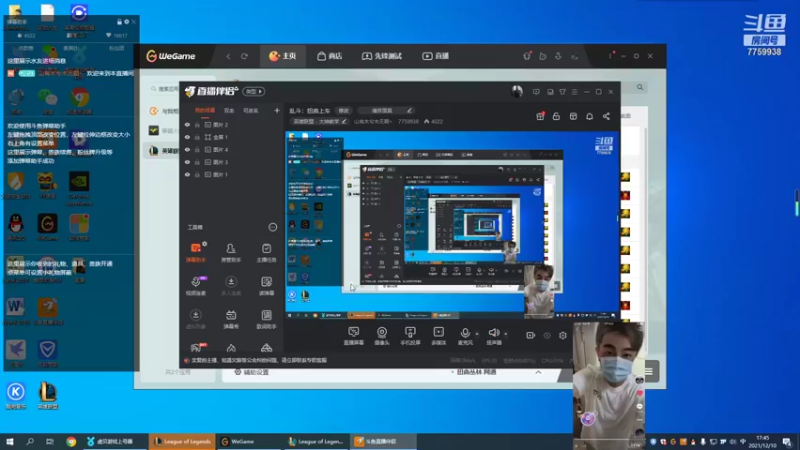Open the 主播任务 tool in the toolbox
The width and height of the screenshot is (800, 450).
pyautogui.click(x=266, y=253)
